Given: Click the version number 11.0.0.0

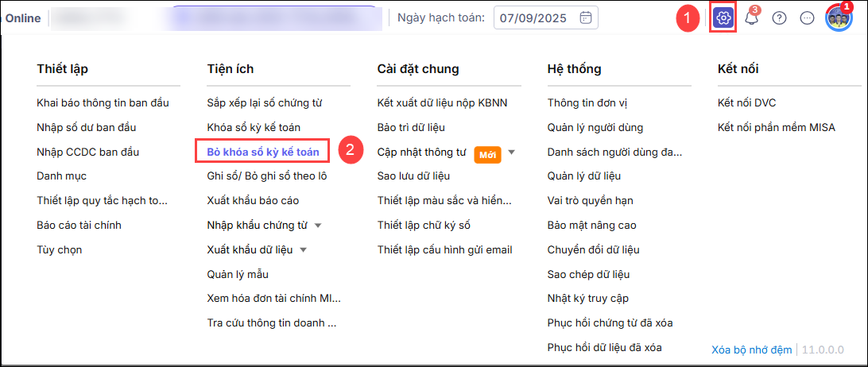Looking at the screenshot, I should click(823, 350).
